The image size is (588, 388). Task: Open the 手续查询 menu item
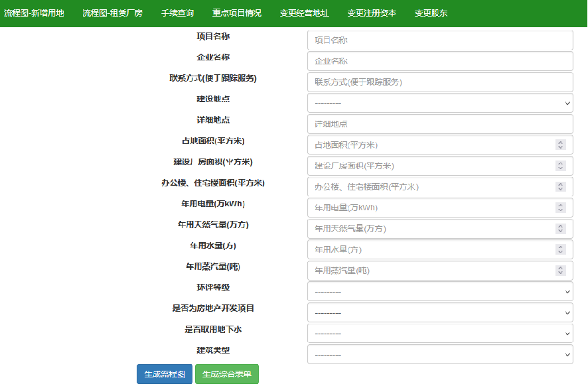tap(177, 13)
